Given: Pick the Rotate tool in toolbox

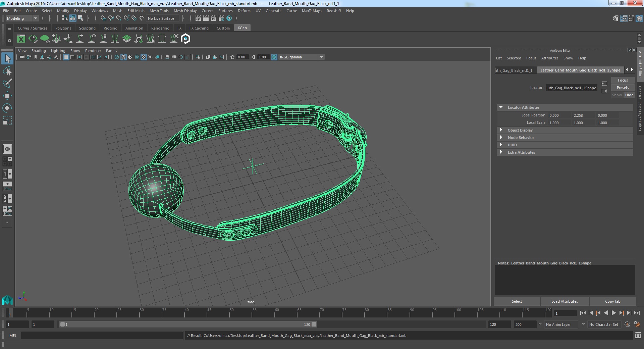Looking at the screenshot, I should pyautogui.click(x=7, y=108).
